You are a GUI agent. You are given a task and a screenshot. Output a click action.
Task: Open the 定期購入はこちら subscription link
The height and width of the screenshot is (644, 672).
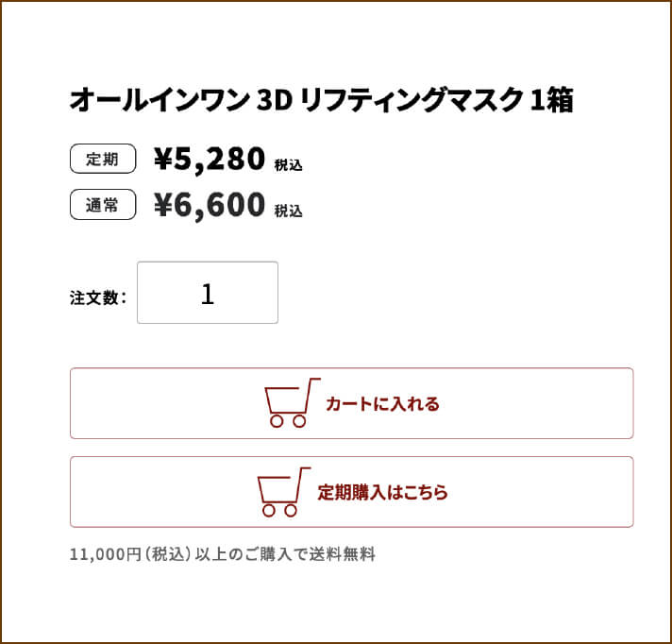pyautogui.click(x=382, y=492)
